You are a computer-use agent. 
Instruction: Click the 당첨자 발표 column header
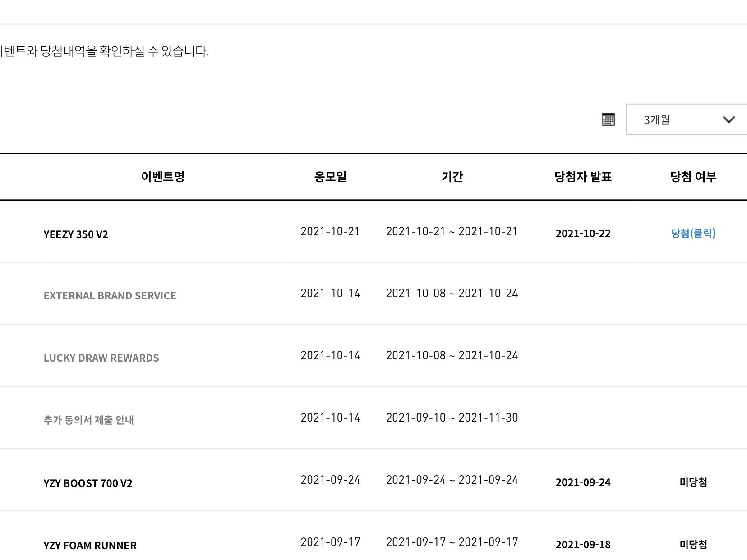(x=583, y=177)
